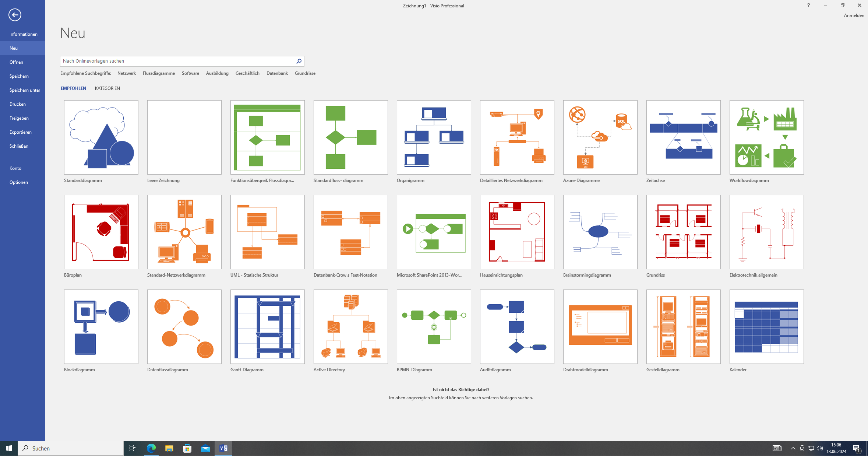Open the Standarddiagramm template thumbnail
The width and height of the screenshot is (868, 456).
pyautogui.click(x=101, y=137)
